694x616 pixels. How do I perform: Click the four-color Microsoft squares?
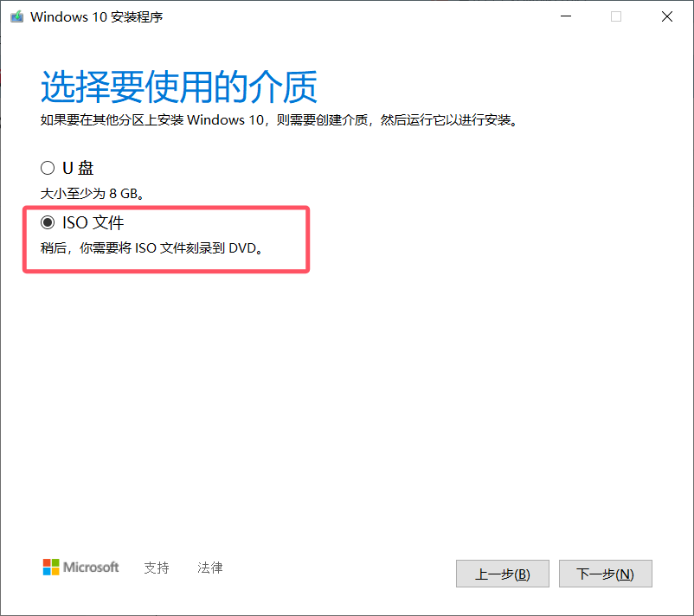pyautogui.click(x=51, y=568)
